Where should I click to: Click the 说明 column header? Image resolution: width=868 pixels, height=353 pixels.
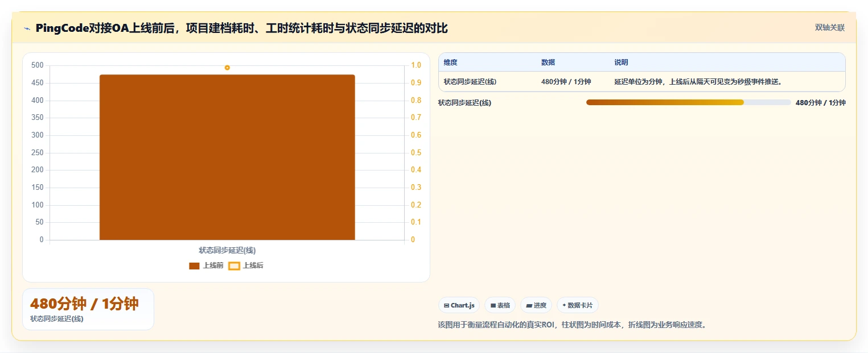[x=621, y=63]
